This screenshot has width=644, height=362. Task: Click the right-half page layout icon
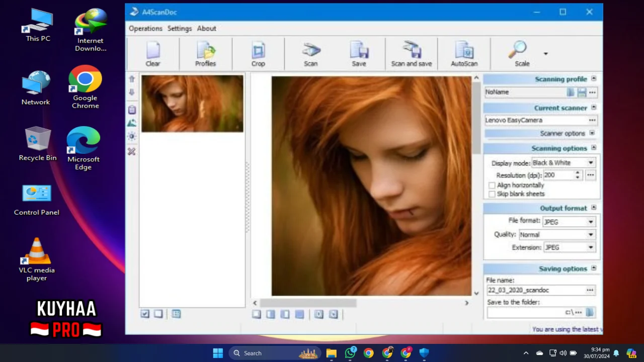point(285,314)
